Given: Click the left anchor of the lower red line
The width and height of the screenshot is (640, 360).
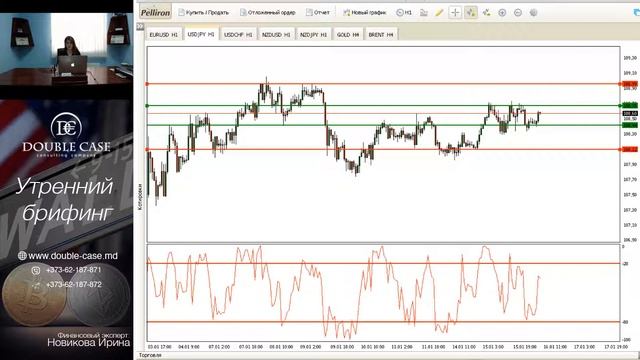Looking at the screenshot, I should (x=147, y=149).
